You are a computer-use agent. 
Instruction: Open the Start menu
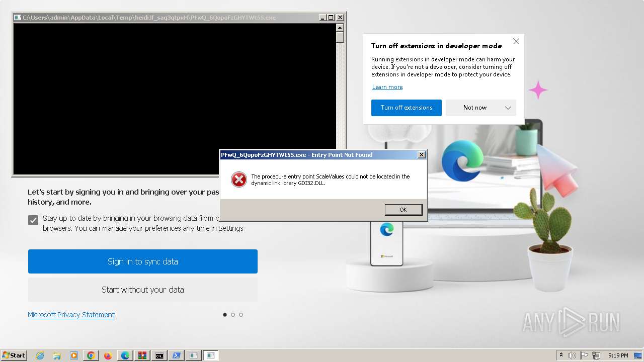click(14, 355)
